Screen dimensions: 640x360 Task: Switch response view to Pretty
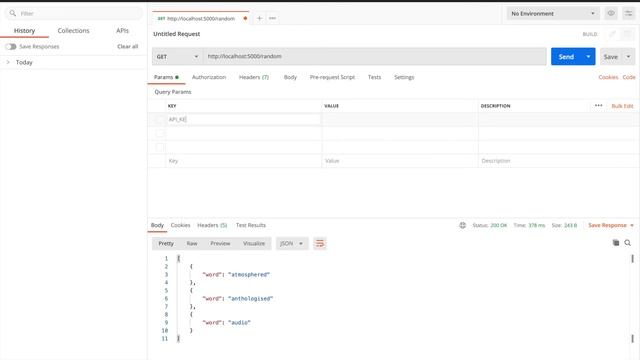[x=166, y=244]
